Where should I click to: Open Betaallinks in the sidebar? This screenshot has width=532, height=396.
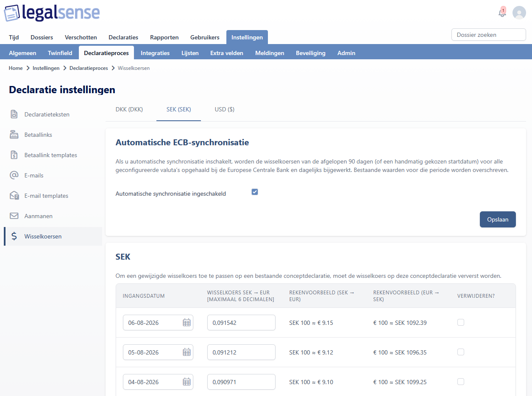coord(53,135)
